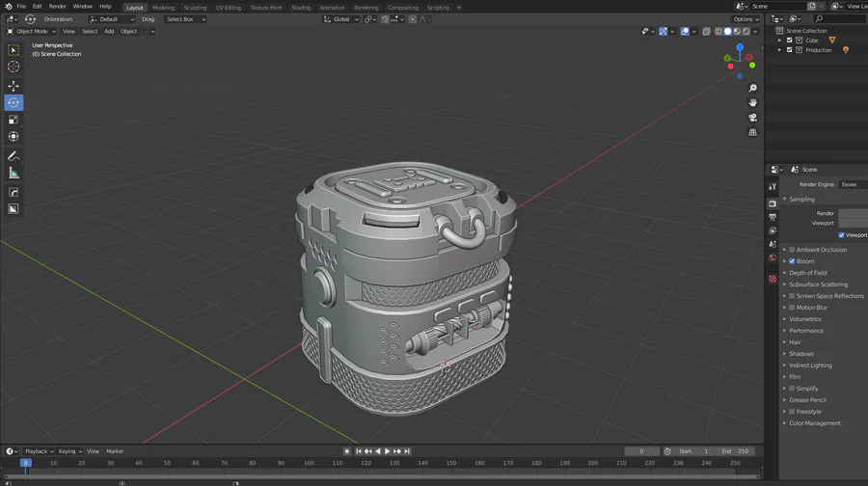Image resolution: width=868 pixels, height=486 pixels.
Task: Open the timeline Playback menu
Action: tap(39, 451)
